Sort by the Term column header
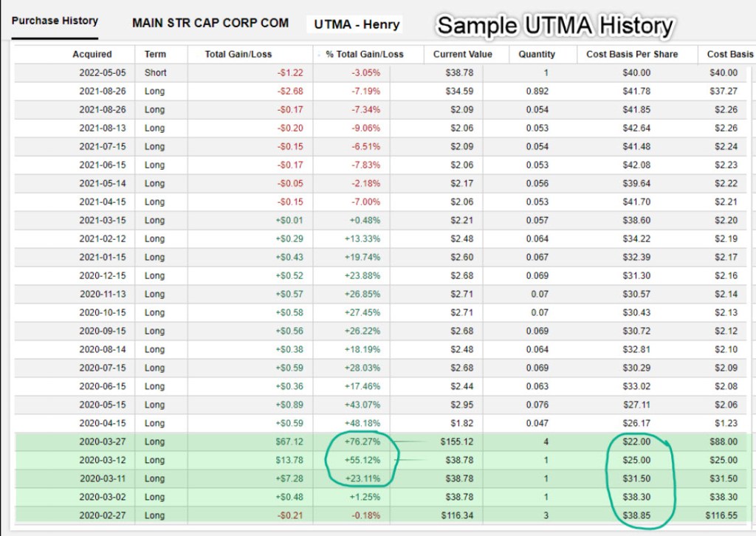Screen dimensions: 756x536 [155, 54]
